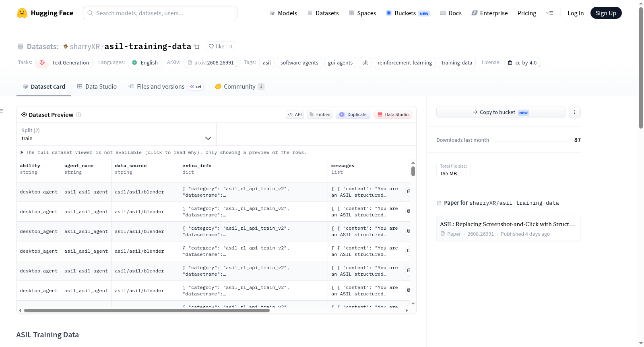
Task: Open Spaces in the top navigation
Action: coord(363,13)
